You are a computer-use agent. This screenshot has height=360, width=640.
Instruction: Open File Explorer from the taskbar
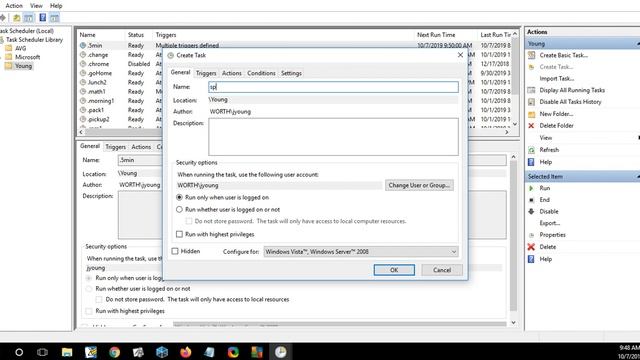pos(67,352)
